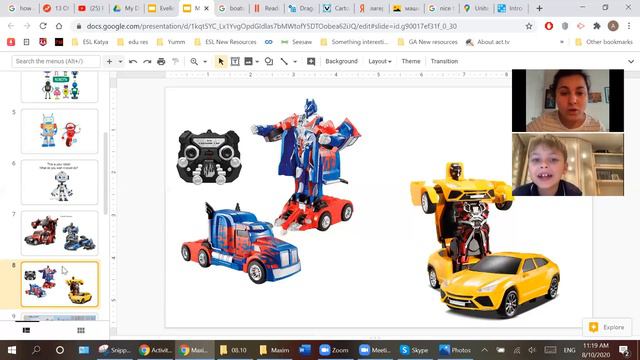The image size is (640, 360).
Task: Click the Undo arrow in Slides toolbar
Action: pos(133,62)
